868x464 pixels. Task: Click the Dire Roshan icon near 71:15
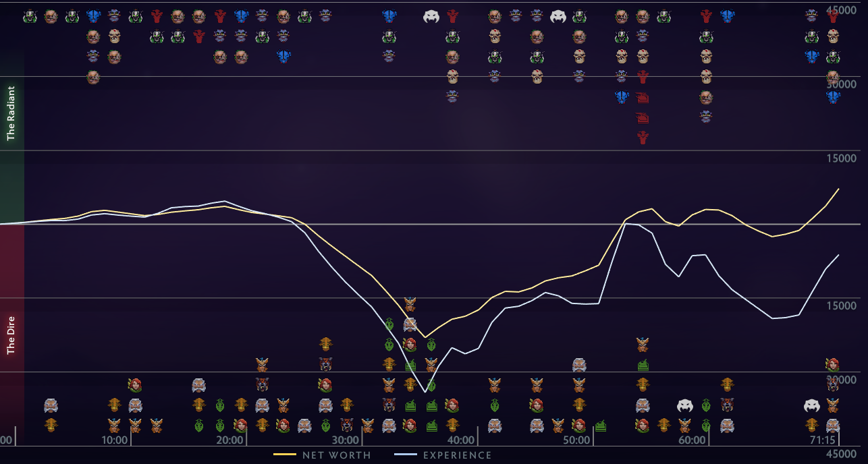tap(812, 405)
